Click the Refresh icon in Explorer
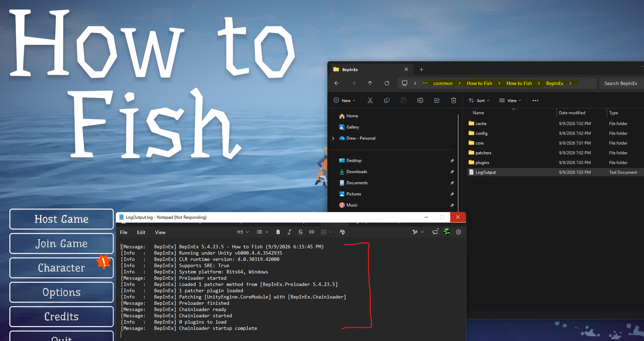The height and width of the screenshot is (341, 644). (387, 83)
